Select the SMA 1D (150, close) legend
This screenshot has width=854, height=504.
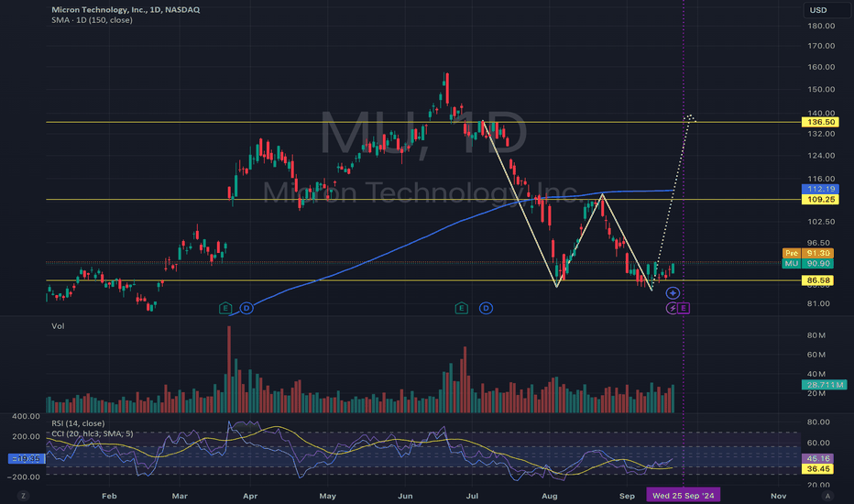click(x=92, y=20)
